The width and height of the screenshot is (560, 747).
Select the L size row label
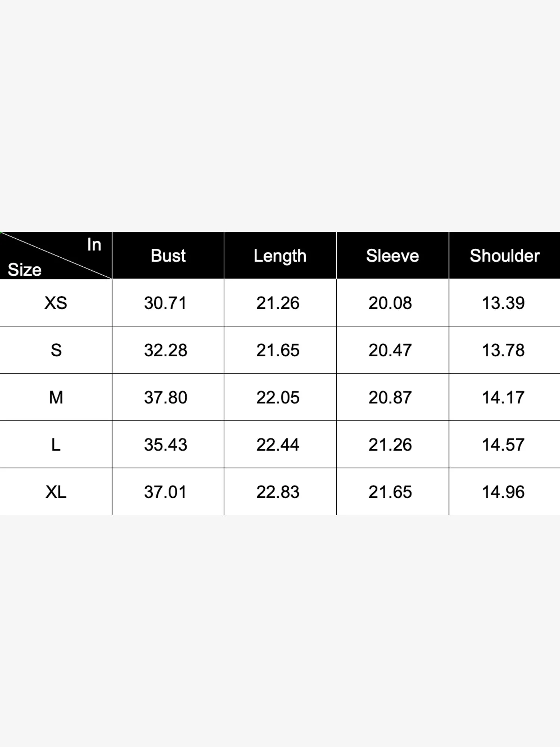(x=56, y=445)
